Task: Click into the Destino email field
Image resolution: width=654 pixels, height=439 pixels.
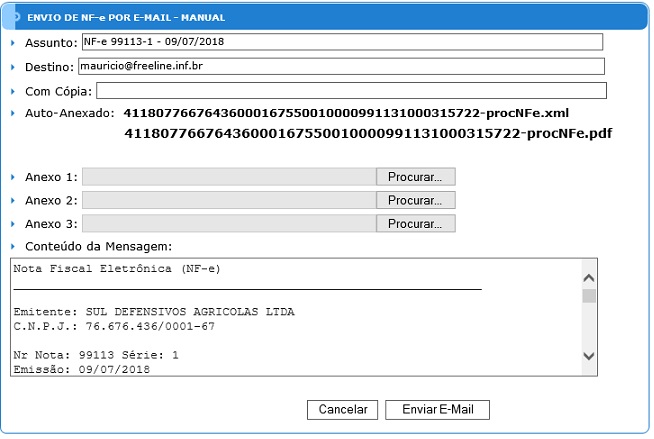Action: (341, 66)
